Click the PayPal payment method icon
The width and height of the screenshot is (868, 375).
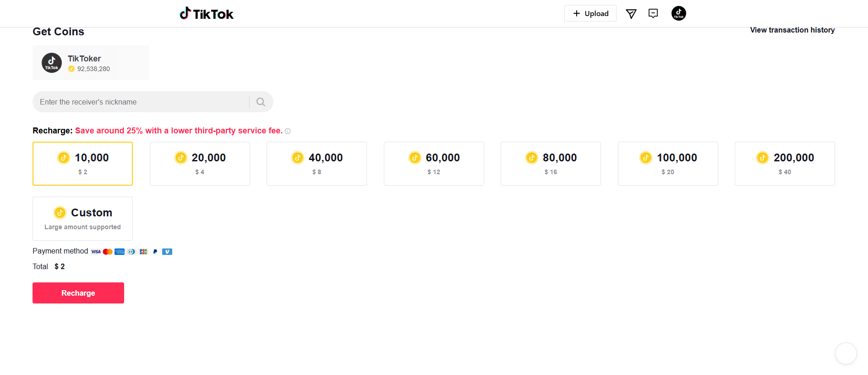[155, 252]
